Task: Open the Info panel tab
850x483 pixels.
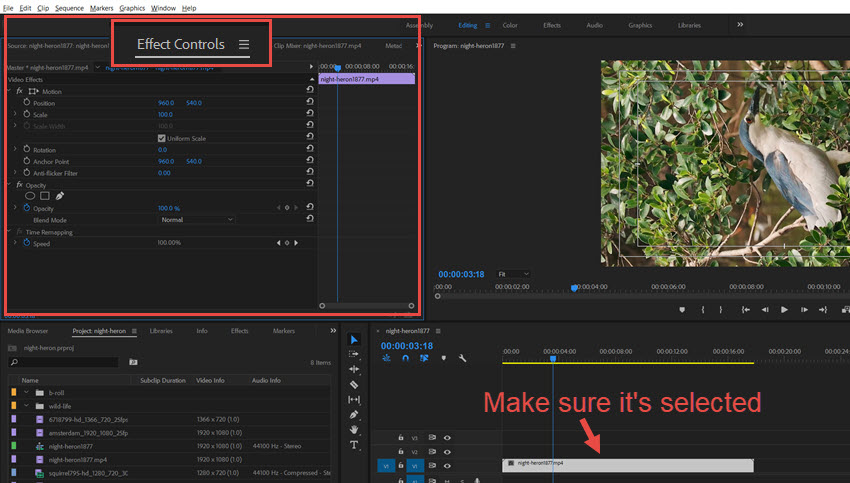Action: point(202,331)
